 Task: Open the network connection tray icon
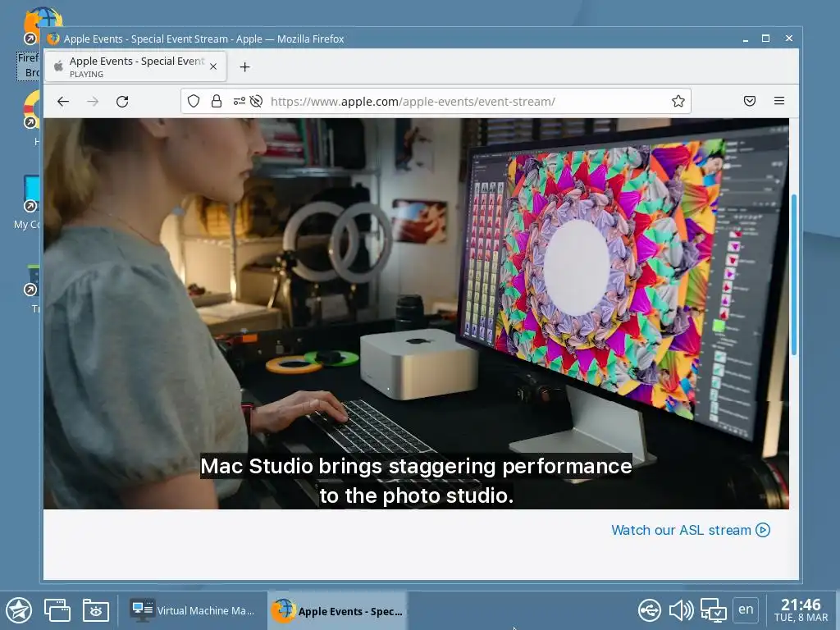714,610
